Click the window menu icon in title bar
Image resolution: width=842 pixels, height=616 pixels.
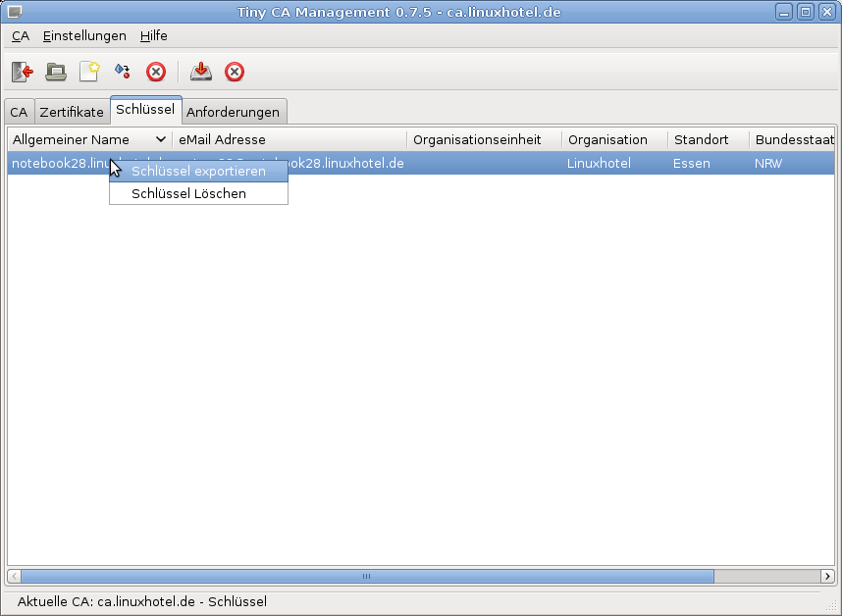[14, 12]
